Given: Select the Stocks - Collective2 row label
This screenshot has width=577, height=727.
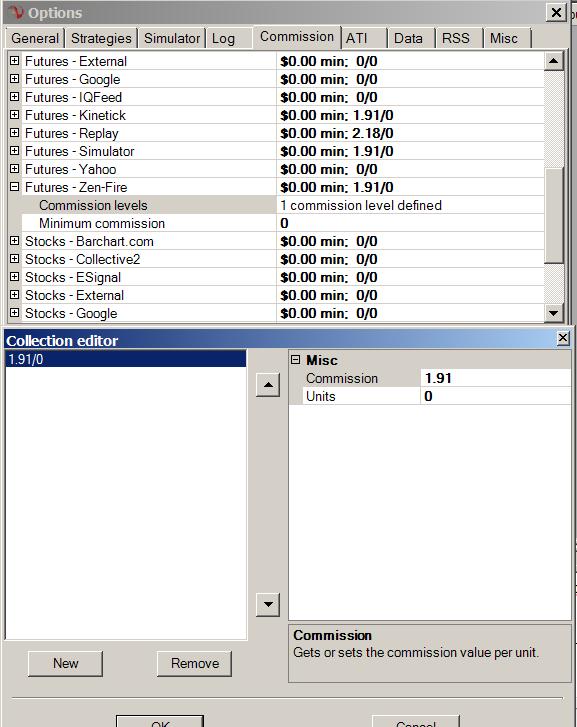Looking at the screenshot, I should (83, 259).
